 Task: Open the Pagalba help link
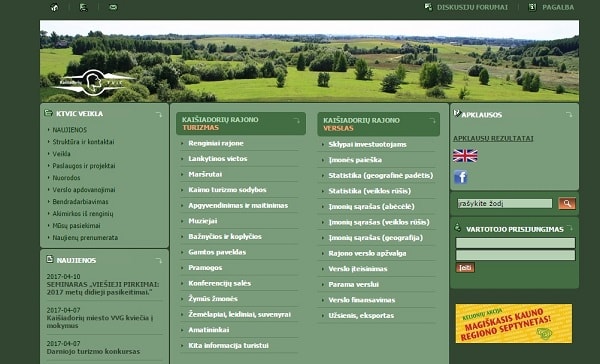pos(558,7)
